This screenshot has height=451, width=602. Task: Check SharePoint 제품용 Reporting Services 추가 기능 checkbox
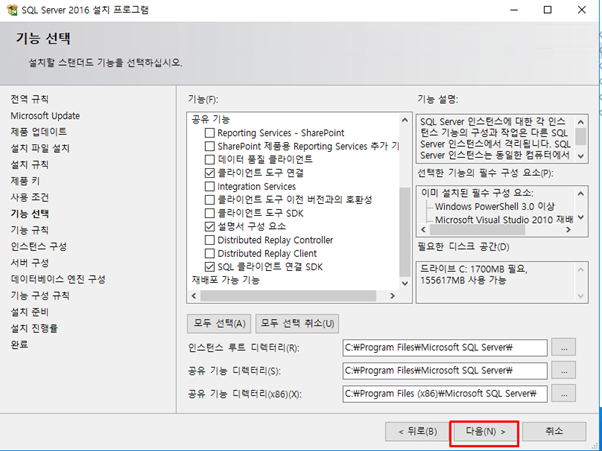210,147
